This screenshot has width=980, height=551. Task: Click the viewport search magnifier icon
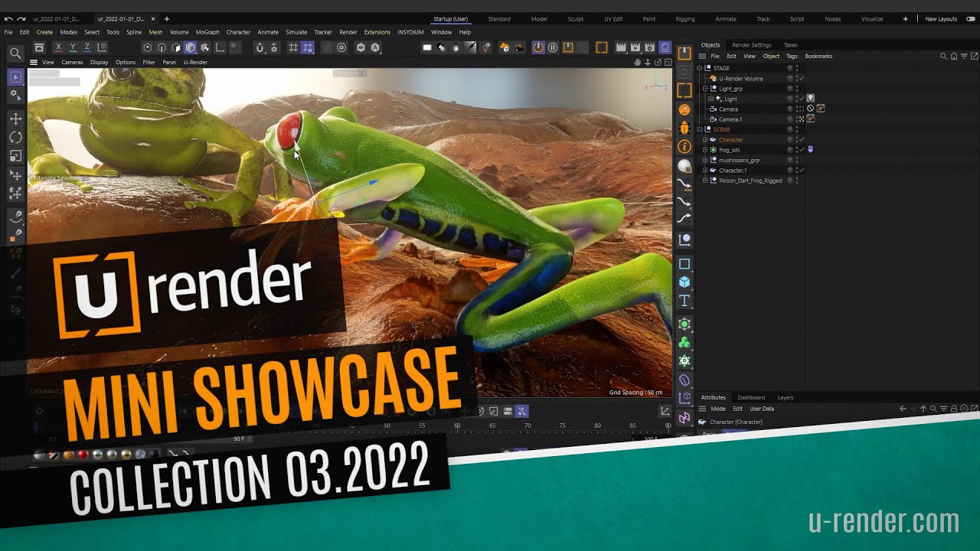click(15, 54)
